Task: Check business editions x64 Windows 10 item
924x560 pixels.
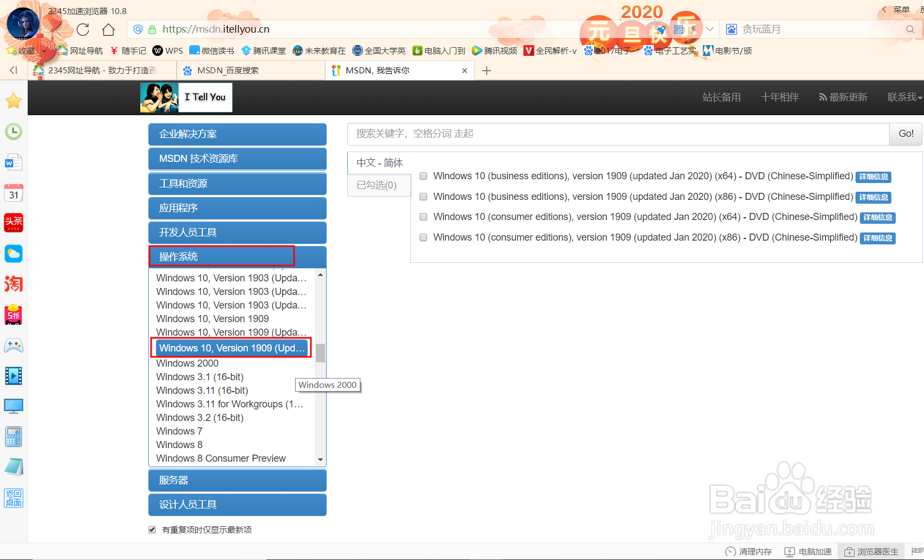Action: point(423,176)
